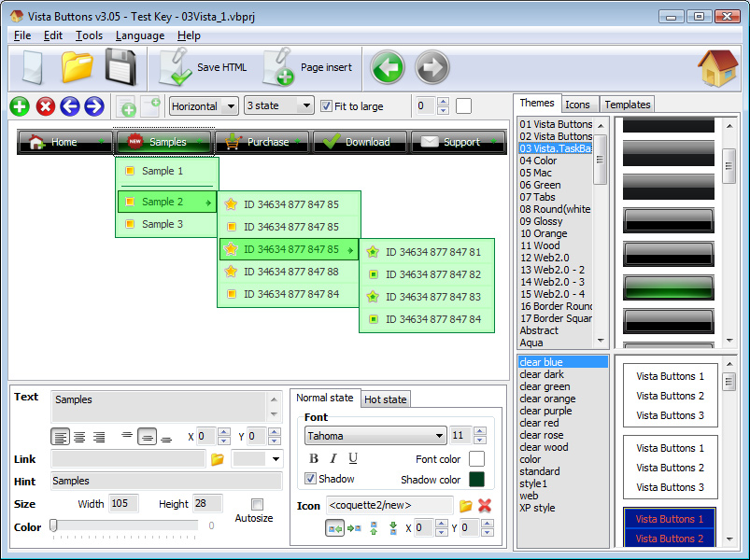
Task: Open the Language menu
Action: 139,35
